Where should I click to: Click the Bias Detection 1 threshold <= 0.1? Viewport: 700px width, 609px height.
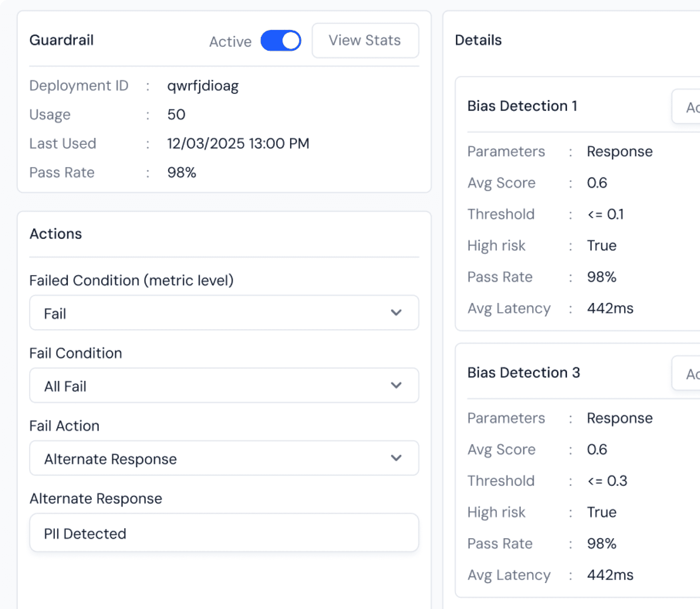click(x=605, y=214)
